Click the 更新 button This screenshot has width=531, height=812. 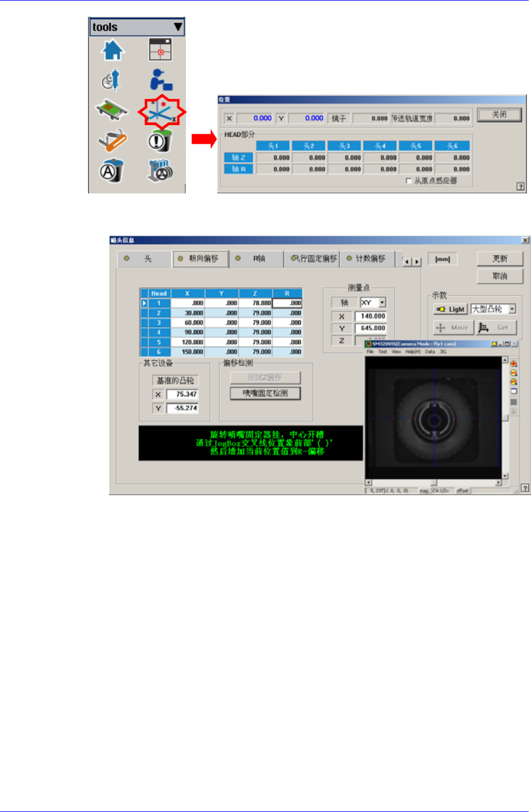pyautogui.click(x=500, y=259)
